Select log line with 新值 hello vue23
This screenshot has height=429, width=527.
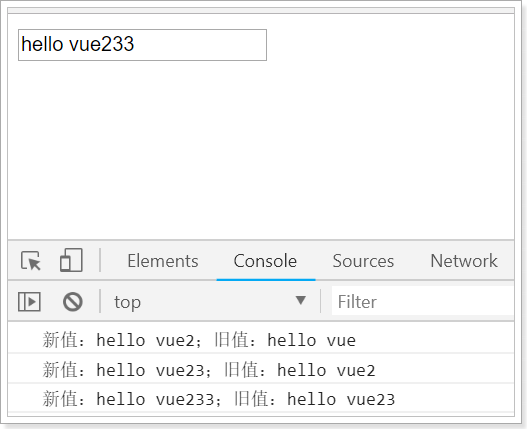pos(261,369)
